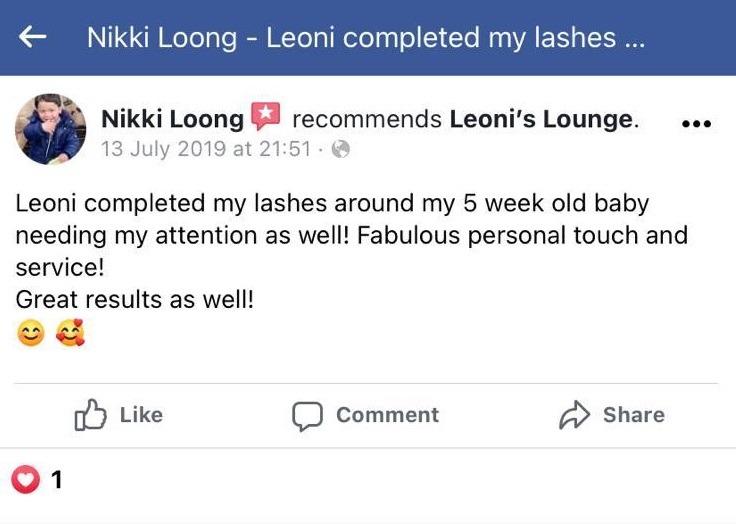736x524 pixels.
Task: Click the smiling face with hearts emoji
Action: click(70, 335)
